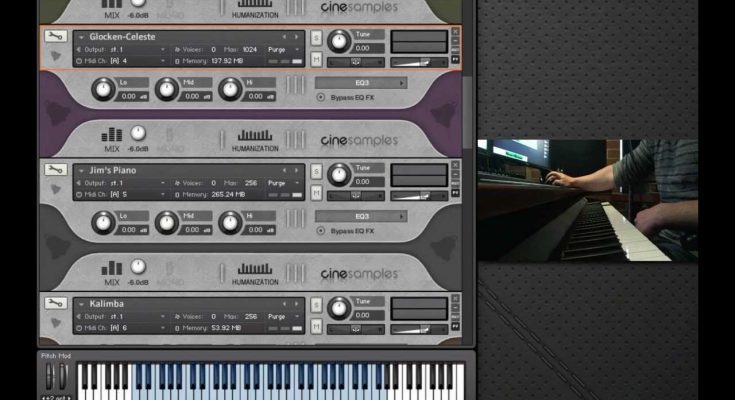The width and height of the screenshot is (735, 400).
Task: Open the Kalimba instrument wrench editor
Action: [x=54, y=303]
